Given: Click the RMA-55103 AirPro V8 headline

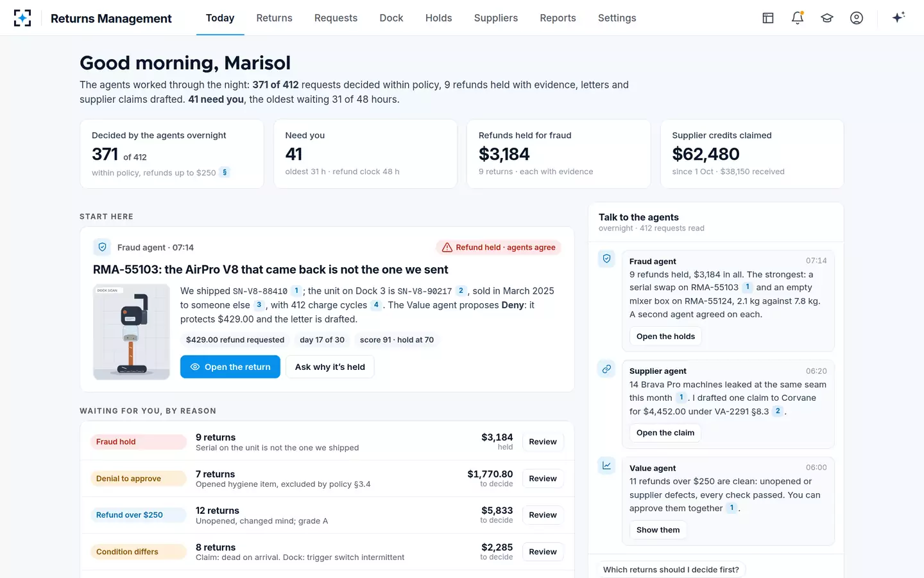Looking at the screenshot, I should (271, 270).
